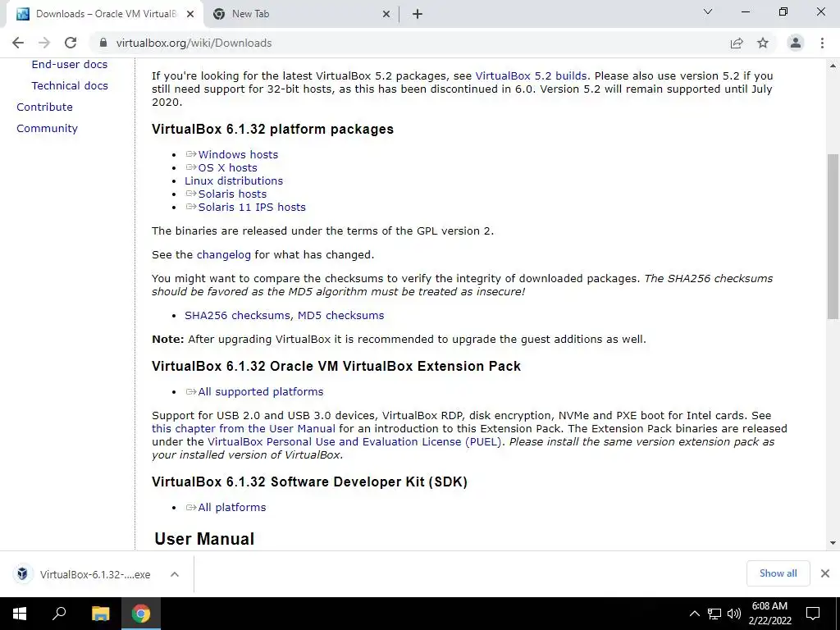Go back to the previous page
This screenshot has height=630, width=840.
pos(18,43)
